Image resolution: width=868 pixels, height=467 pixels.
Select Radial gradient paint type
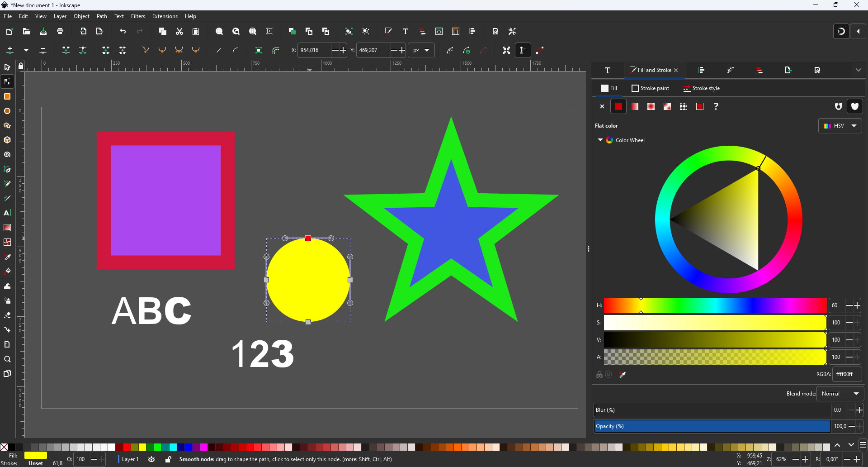pos(651,106)
